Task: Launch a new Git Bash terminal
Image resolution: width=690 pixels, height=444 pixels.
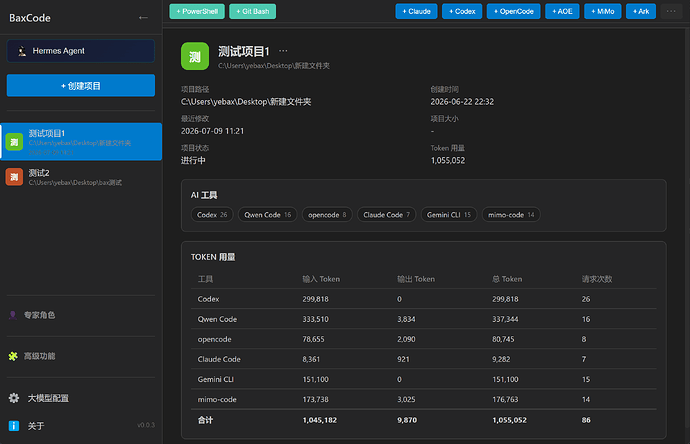Action: pos(253,11)
